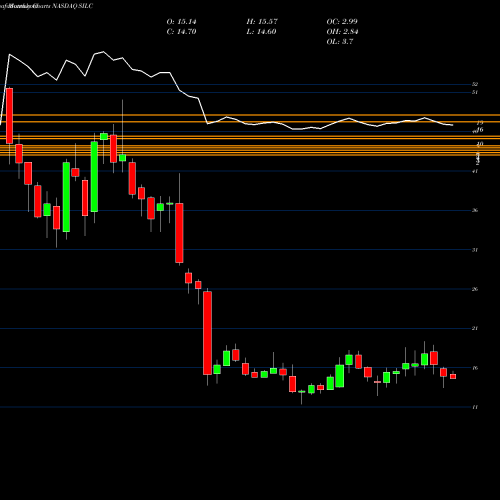Click the 41 price axis label

pos(475,171)
